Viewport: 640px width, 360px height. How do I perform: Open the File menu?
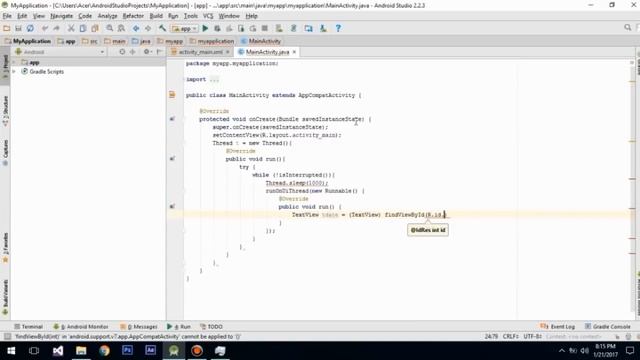click(x=7, y=16)
